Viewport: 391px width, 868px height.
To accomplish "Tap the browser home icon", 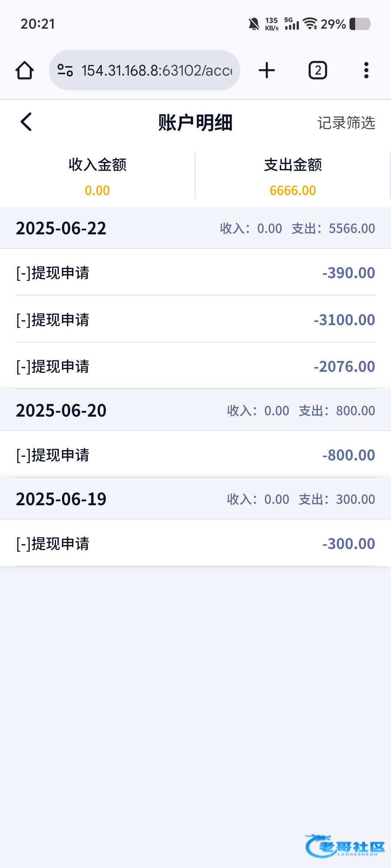I will pyautogui.click(x=25, y=70).
